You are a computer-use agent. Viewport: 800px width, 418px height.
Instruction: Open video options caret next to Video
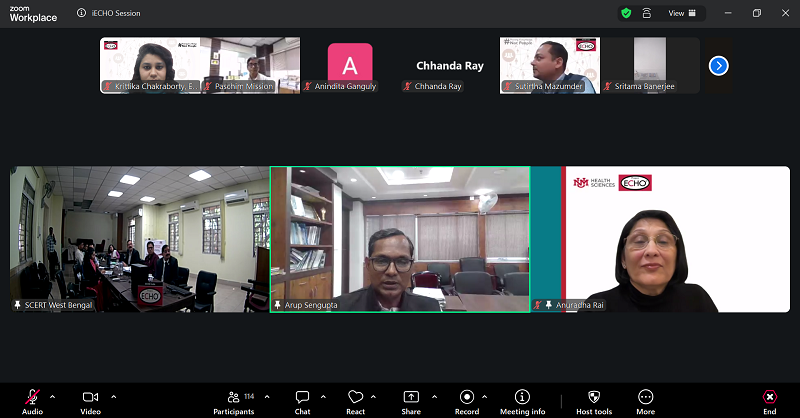(113, 397)
